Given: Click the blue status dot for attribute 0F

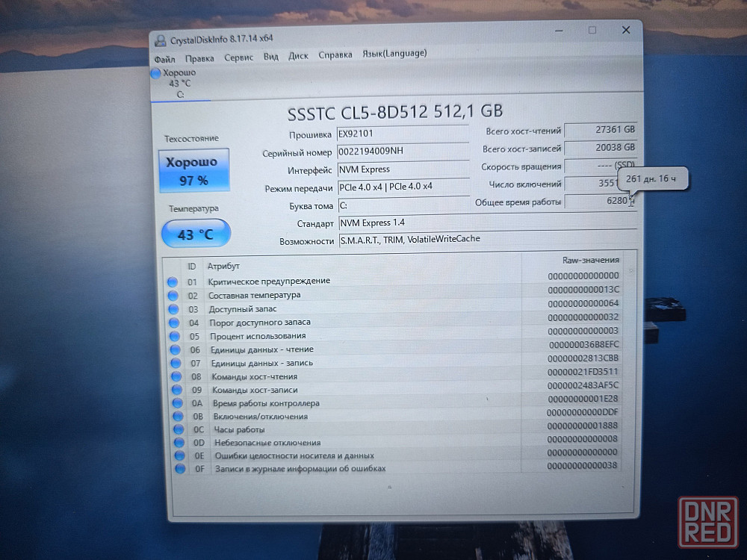Looking at the screenshot, I should (x=180, y=469).
